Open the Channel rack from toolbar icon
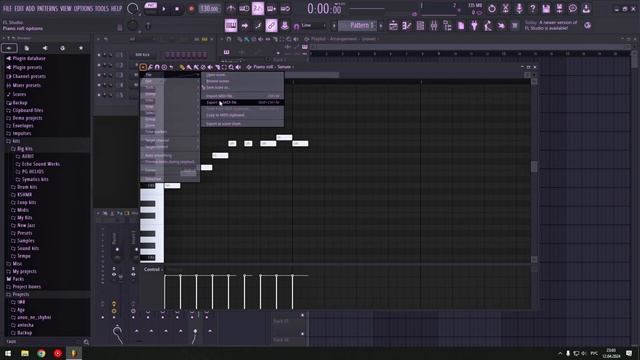640x360 pixels. 420,26
